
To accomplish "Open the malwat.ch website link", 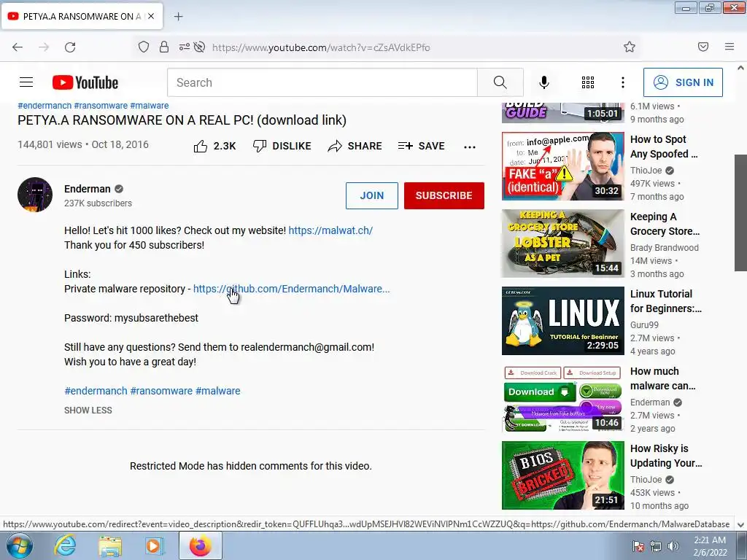I will point(330,230).
